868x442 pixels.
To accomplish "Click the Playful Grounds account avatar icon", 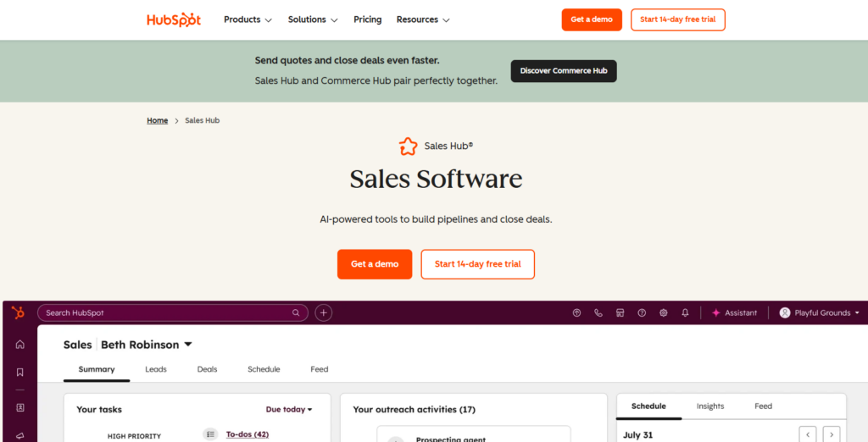I will click(x=784, y=313).
